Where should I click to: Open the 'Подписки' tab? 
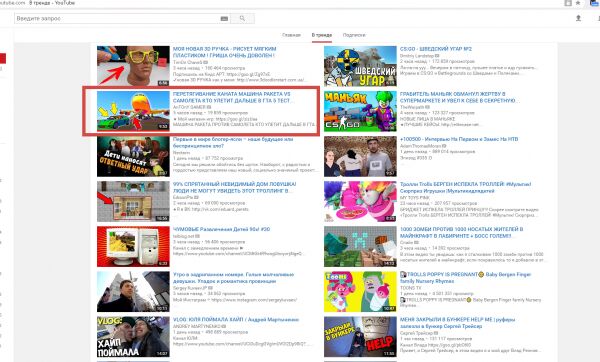click(354, 35)
